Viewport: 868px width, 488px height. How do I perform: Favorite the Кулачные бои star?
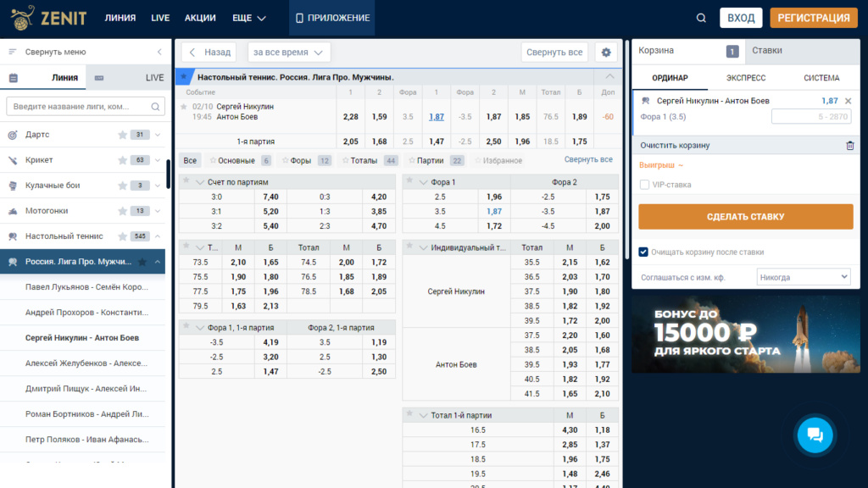122,186
